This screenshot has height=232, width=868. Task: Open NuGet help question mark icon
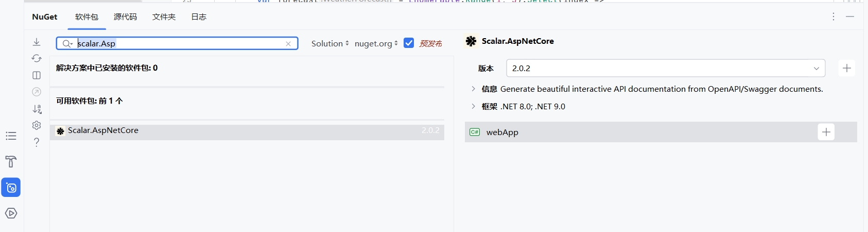[x=37, y=142]
